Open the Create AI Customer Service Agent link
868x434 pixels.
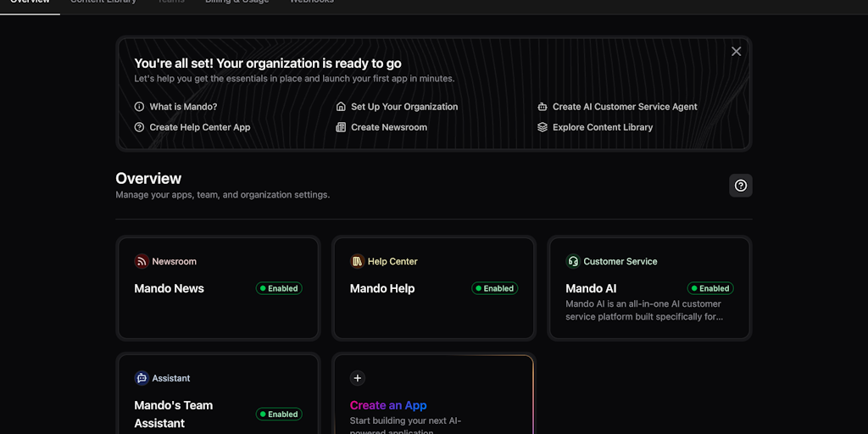coord(625,107)
